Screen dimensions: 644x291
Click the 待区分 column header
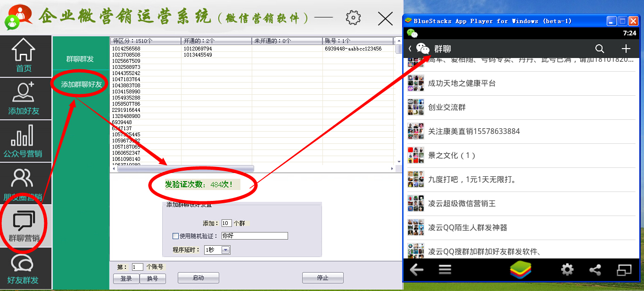pyautogui.click(x=146, y=41)
